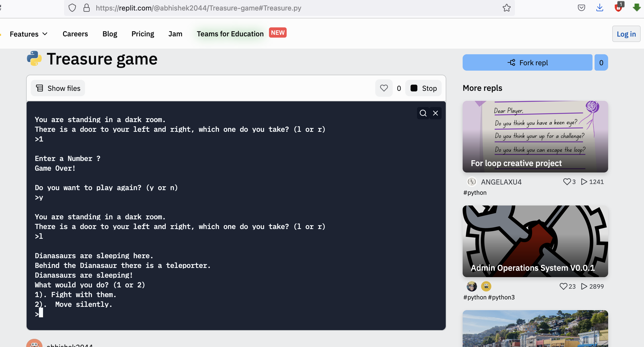Click the red shield extension icon
The width and height of the screenshot is (644, 347).
point(618,7)
